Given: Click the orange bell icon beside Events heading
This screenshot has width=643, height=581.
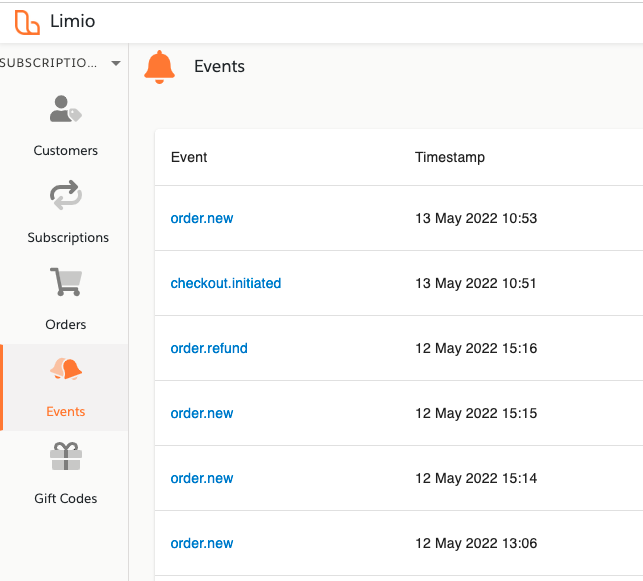Looking at the screenshot, I should pyautogui.click(x=159, y=67).
